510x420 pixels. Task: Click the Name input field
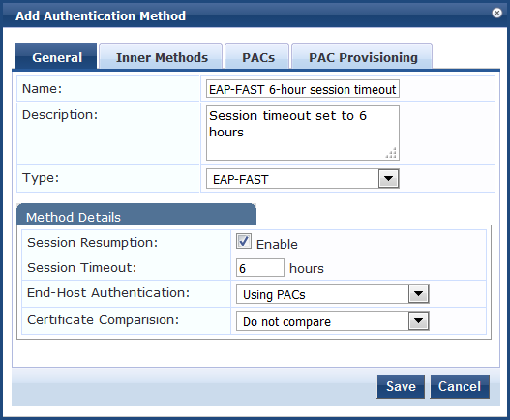point(303,89)
